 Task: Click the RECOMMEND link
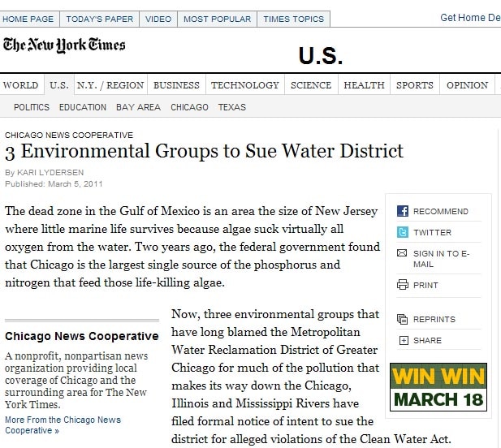[x=441, y=211]
